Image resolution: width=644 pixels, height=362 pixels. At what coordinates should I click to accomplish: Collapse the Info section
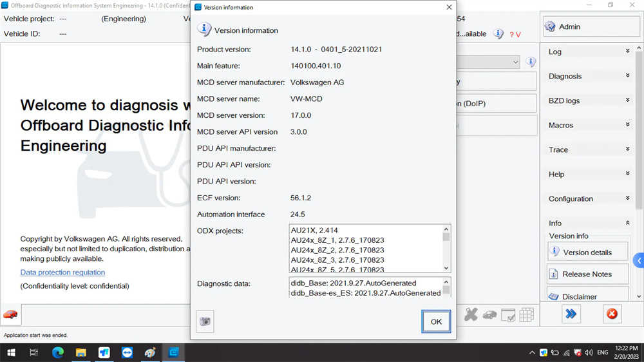coord(589,223)
